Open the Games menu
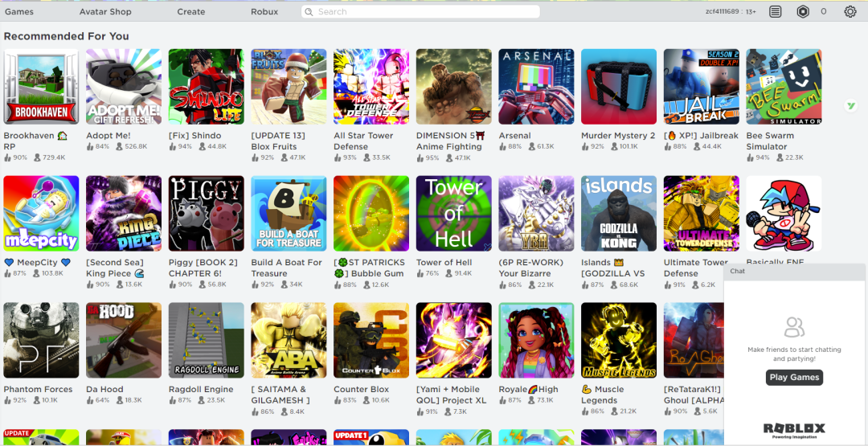Viewport: 868px width, 446px height. [18, 11]
